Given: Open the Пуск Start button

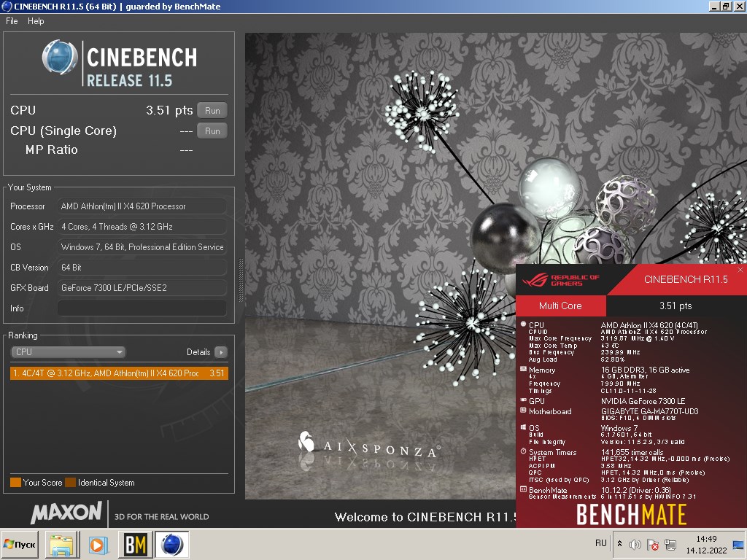Looking at the screenshot, I should [20, 545].
